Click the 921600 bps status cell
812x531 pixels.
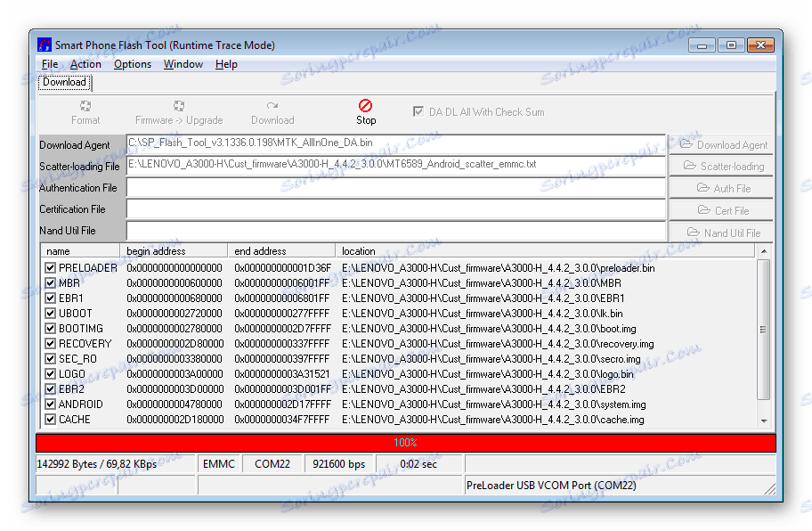coord(338,464)
